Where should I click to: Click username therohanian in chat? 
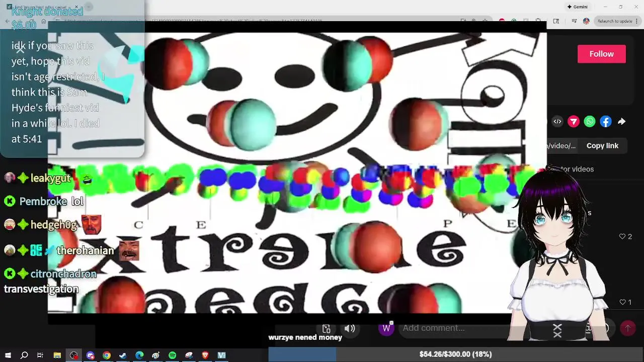85,250
